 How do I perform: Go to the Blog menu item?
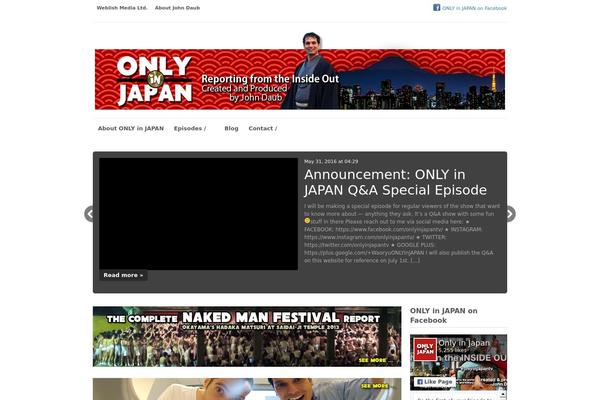231,128
